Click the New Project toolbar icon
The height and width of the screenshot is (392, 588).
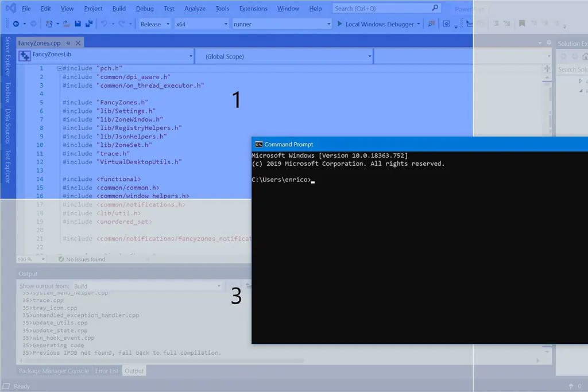[x=48, y=24]
